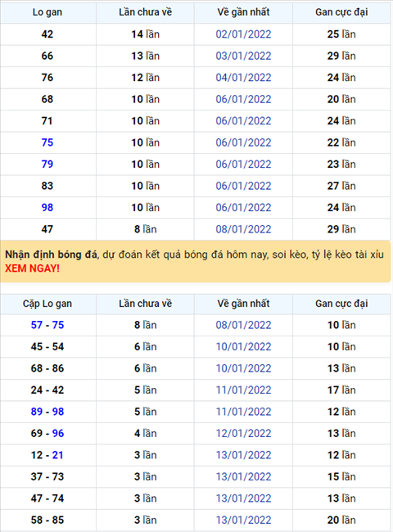
Task: Select pair 68 - 86
Action: [47, 368]
